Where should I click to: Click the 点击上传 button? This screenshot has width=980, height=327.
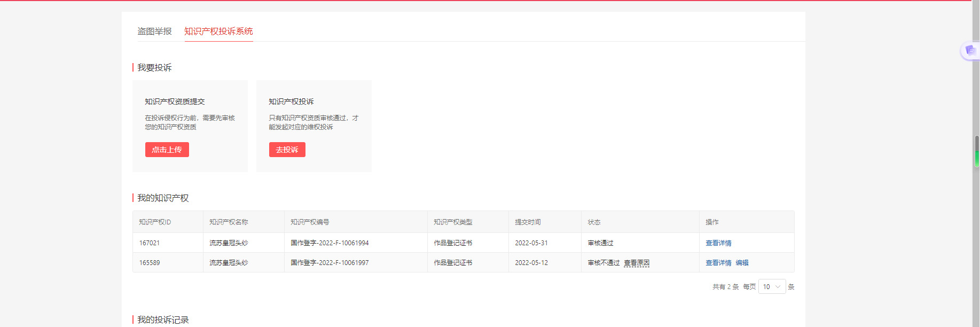click(167, 150)
